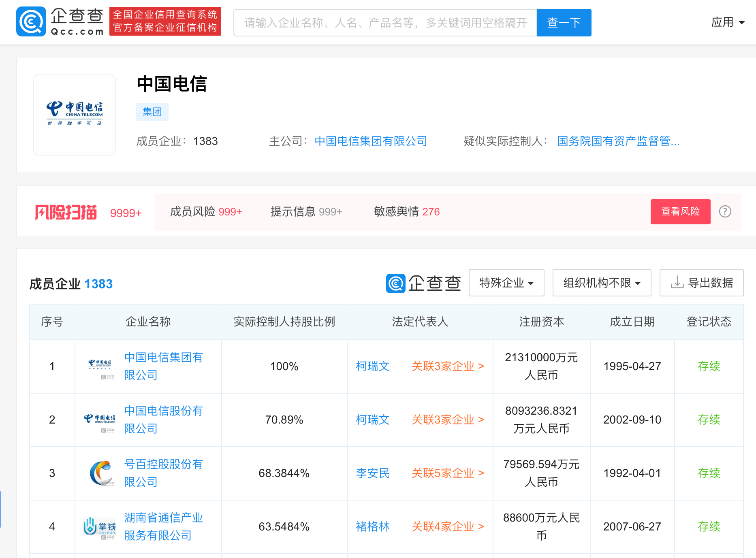
Task: Click the download icon in 导出数据 button
Action: coord(677,283)
